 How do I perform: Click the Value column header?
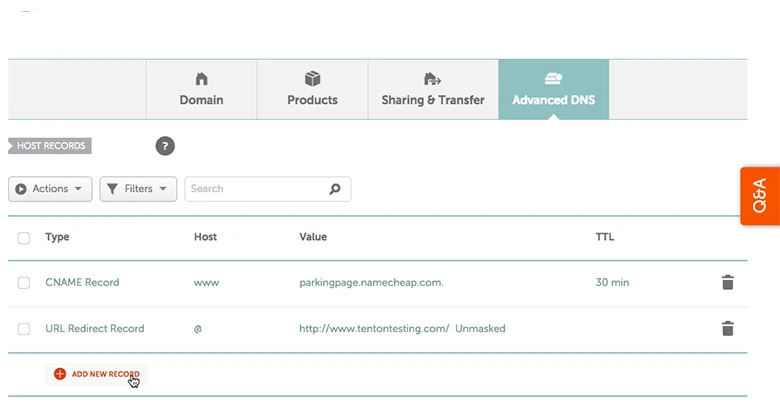pyautogui.click(x=313, y=237)
